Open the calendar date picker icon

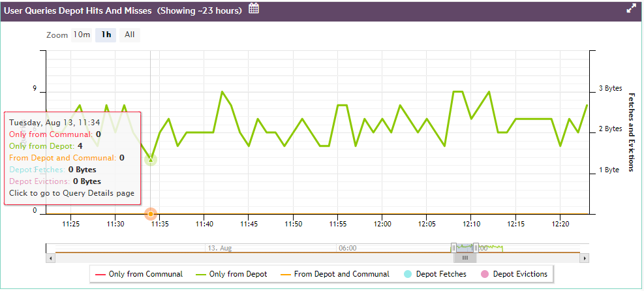[x=254, y=9]
